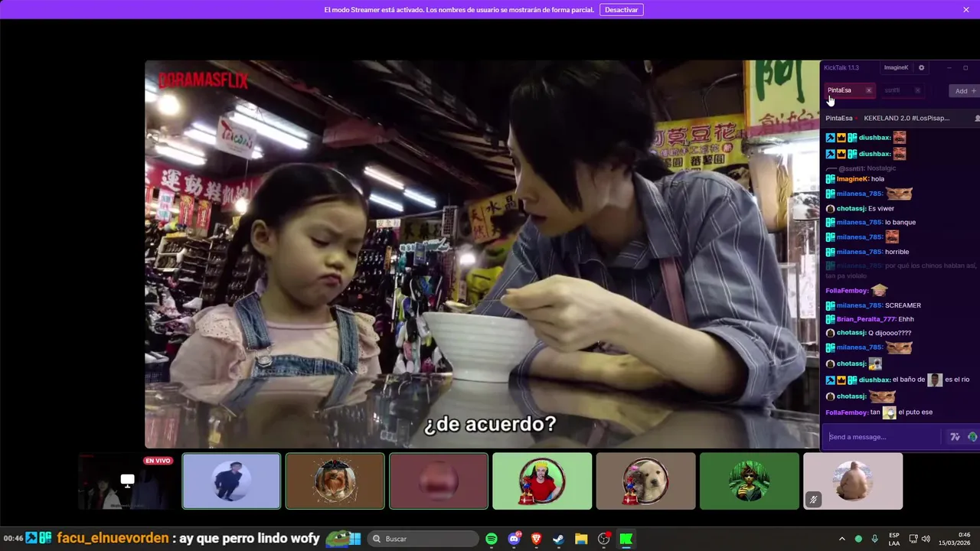The image size is (980, 551).
Task: Dismiss the streamer mode banner
Action: point(966,10)
